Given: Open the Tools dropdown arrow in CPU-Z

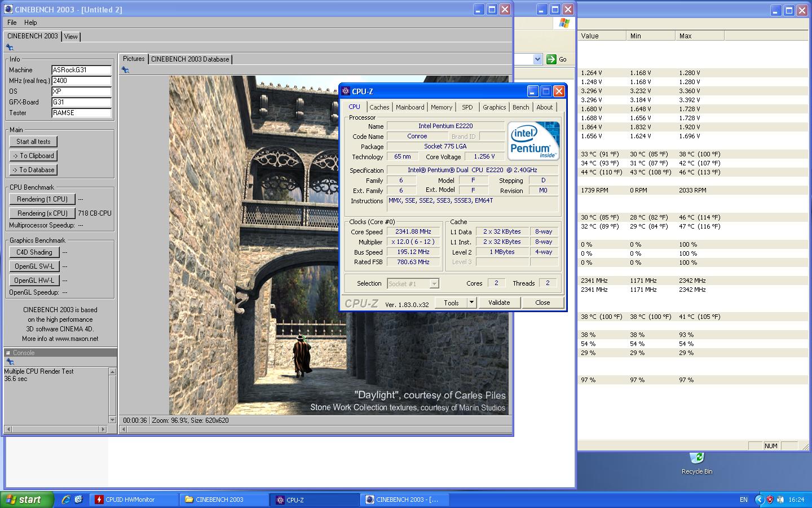Looking at the screenshot, I should (472, 303).
